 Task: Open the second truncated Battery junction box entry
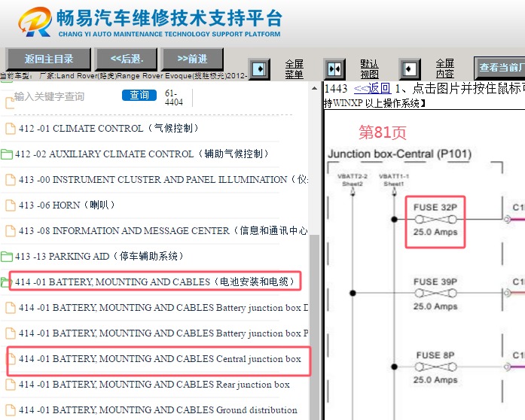163,333
